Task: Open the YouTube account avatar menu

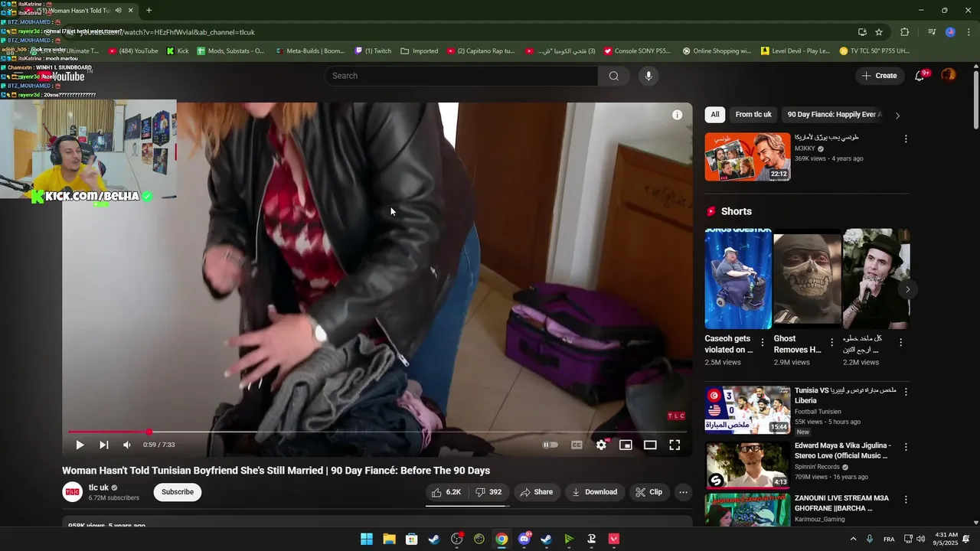Action: [x=948, y=75]
